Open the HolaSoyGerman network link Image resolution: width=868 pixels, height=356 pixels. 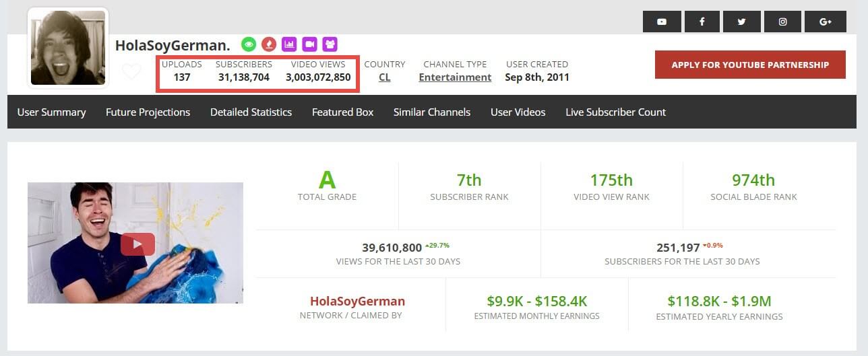click(357, 301)
